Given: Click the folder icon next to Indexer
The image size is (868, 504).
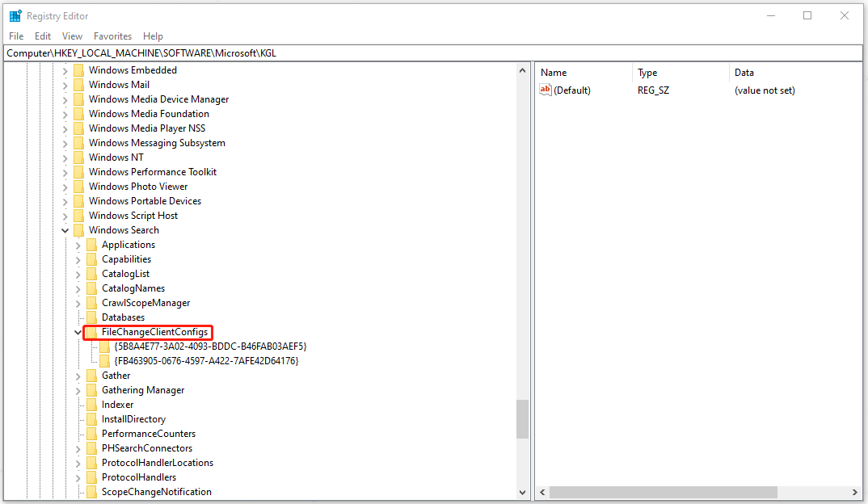Looking at the screenshot, I should [91, 404].
